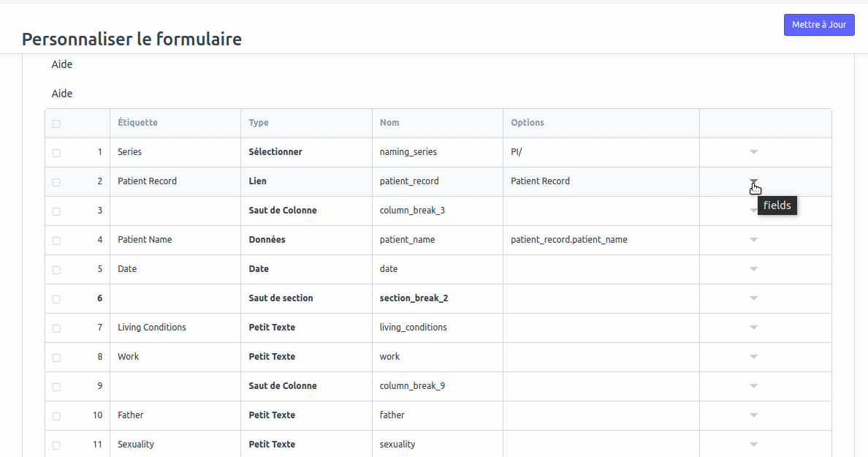Open row options for section_break_2

coord(753,298)
